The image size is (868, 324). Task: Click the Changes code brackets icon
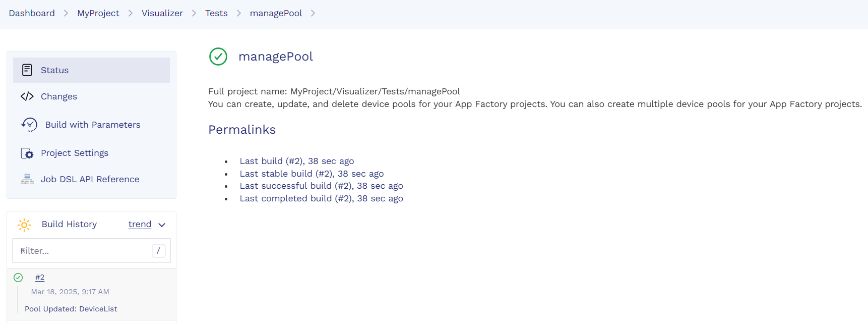27,96
